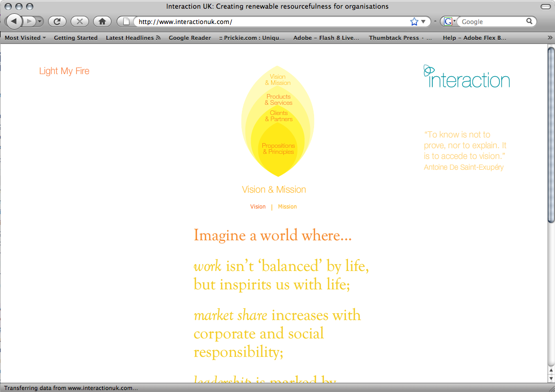This screenshot has height=392, width=555.
Task: Open the Google search engine selector
Action: (x=450, y=21)
